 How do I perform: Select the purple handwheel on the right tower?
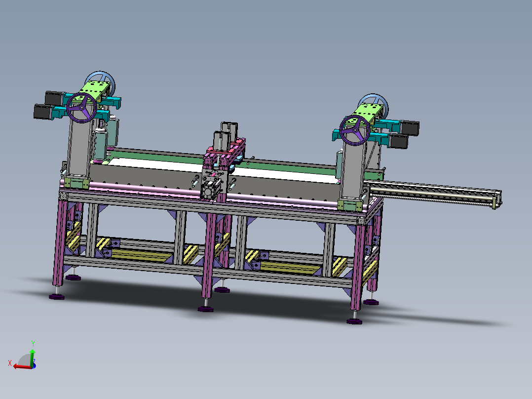click(355, 130)
